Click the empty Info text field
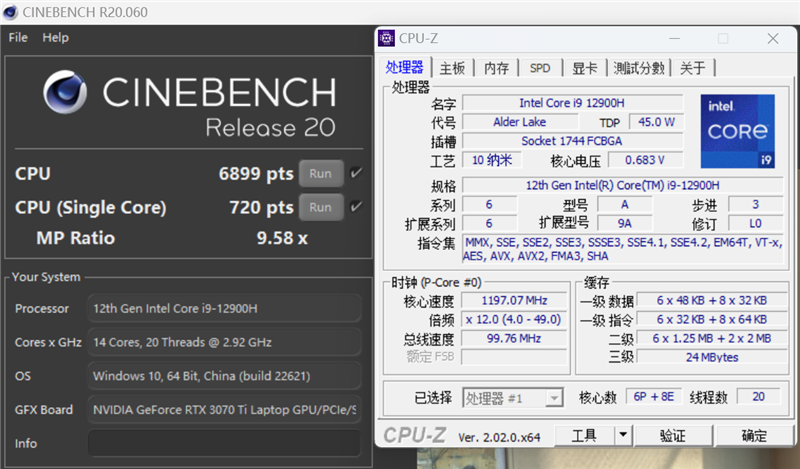 click(x=224, y=443)
